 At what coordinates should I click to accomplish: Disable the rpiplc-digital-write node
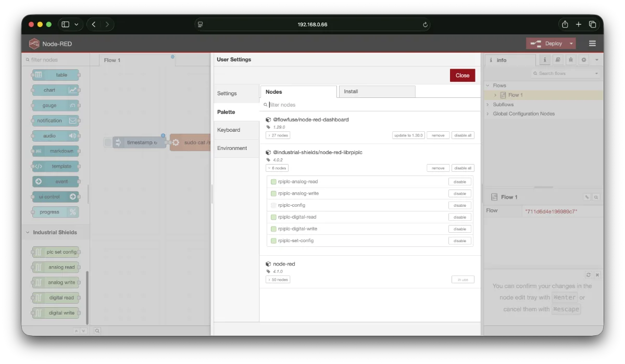click(459, 229)
